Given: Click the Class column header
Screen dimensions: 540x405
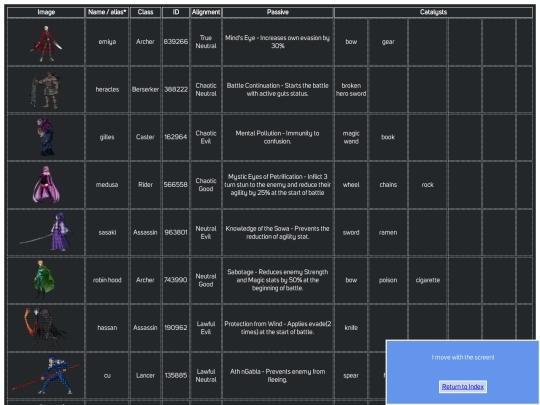Looking at the screenshot, I should 145,12.
